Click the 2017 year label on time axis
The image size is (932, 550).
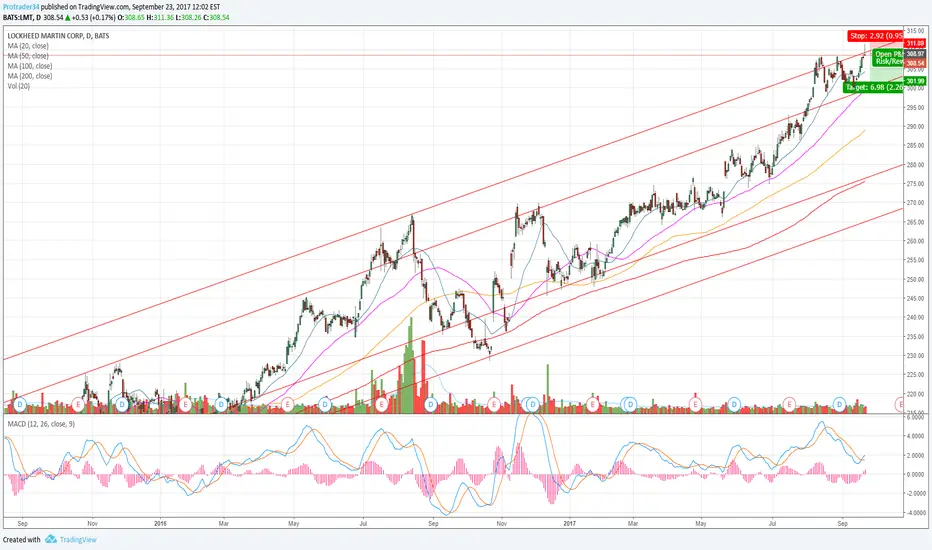(x=569, y=524)
